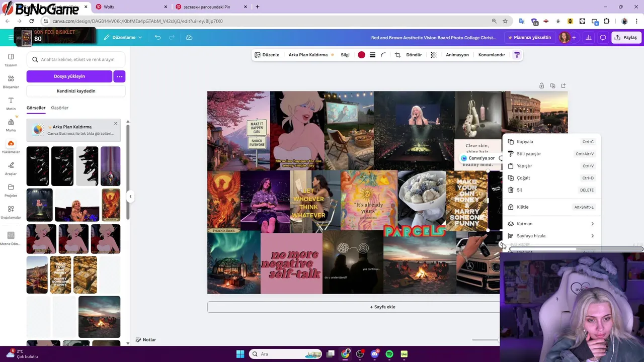Expand the Katman submenu
The image size is (644, 362).
[551, 224]
